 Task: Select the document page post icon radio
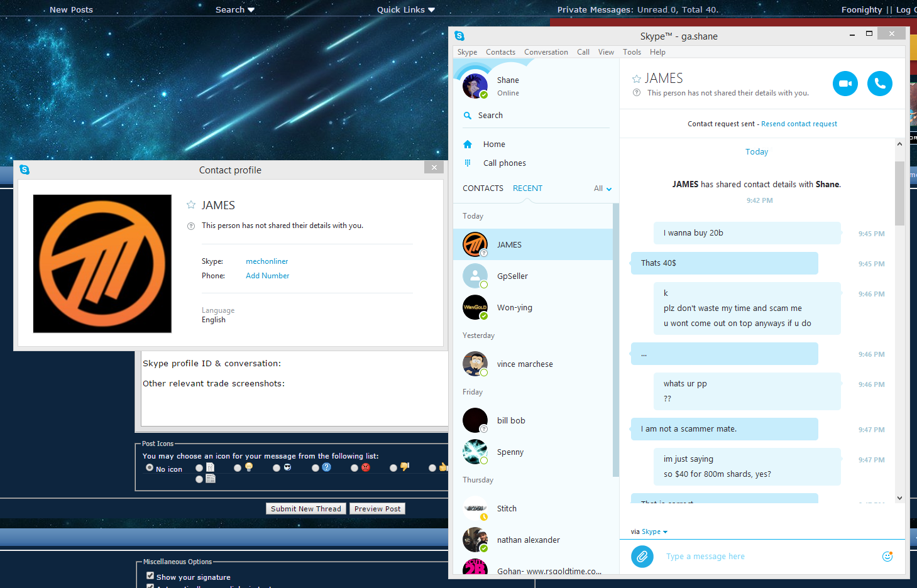(x=199, y=468)
